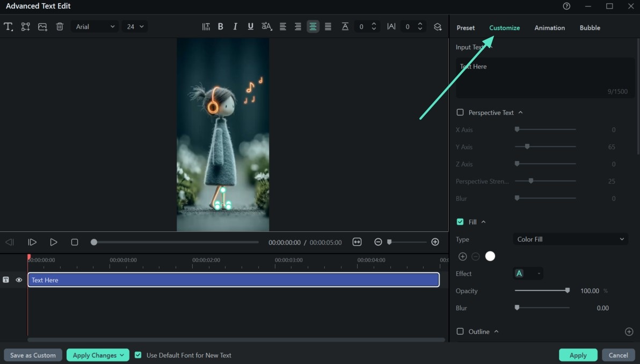640x364 pixels.
Task: Uncheck the Fill checkbox
Action: point(460,222)
